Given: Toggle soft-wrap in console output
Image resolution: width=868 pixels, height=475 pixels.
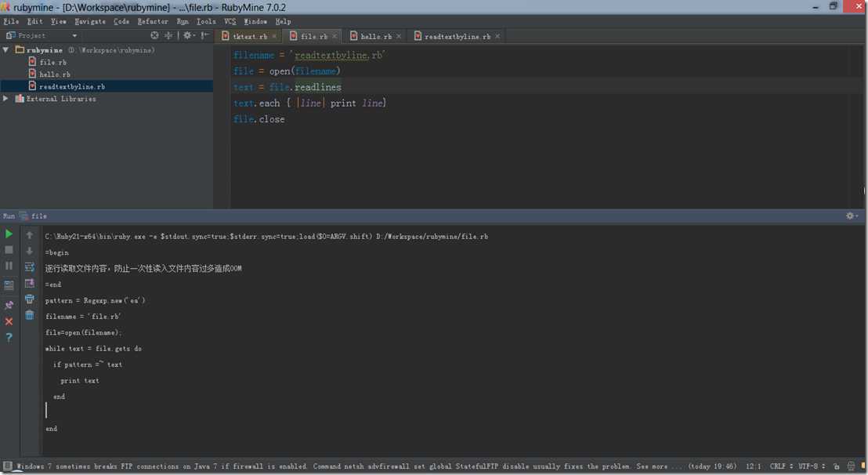Looking at the screenshot, I should tap(29, 267).
